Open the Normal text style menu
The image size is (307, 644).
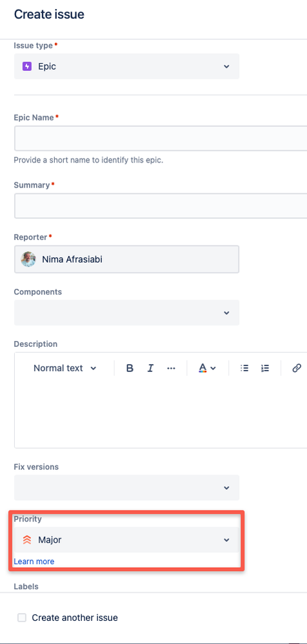pyautogui.click(x=65, y=368)
